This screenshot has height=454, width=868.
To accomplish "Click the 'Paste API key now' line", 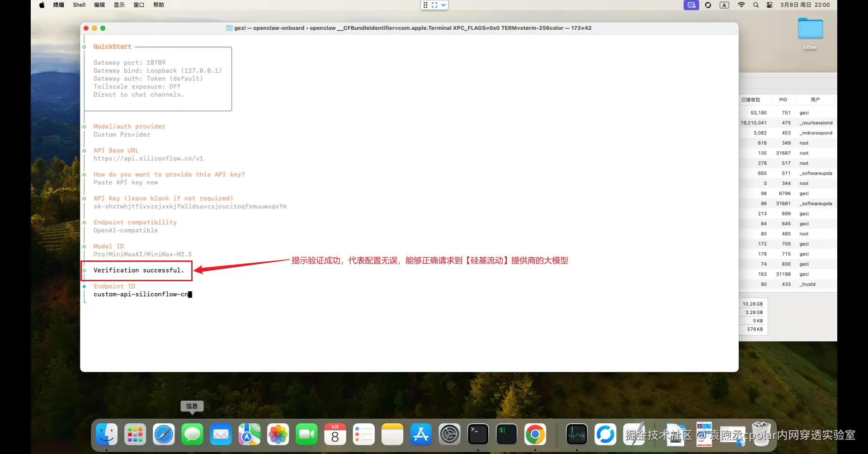I will pyautogui.click(x=126, y=183).
